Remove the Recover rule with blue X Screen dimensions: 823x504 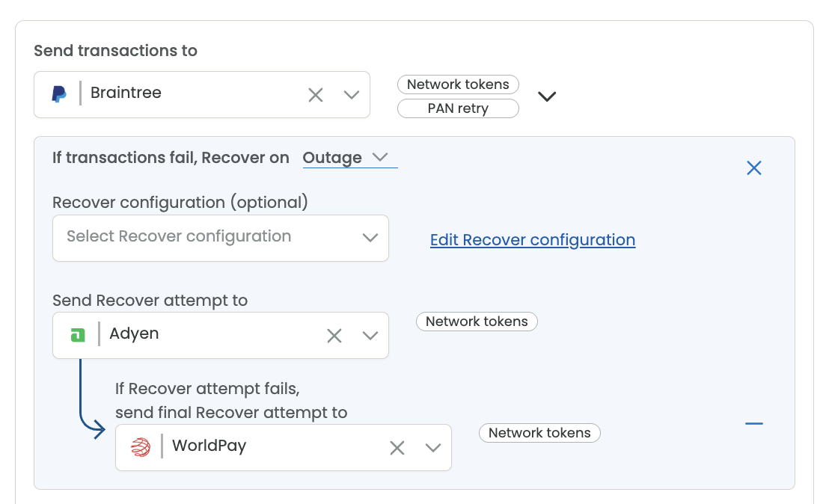coord(754,168)
